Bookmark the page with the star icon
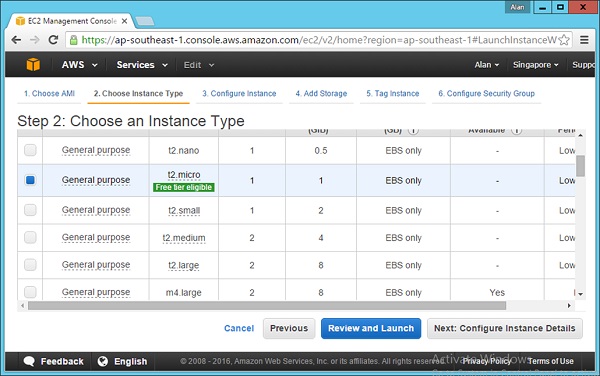The height and width of the screenshot is (376, 600). tap(564, 40)
